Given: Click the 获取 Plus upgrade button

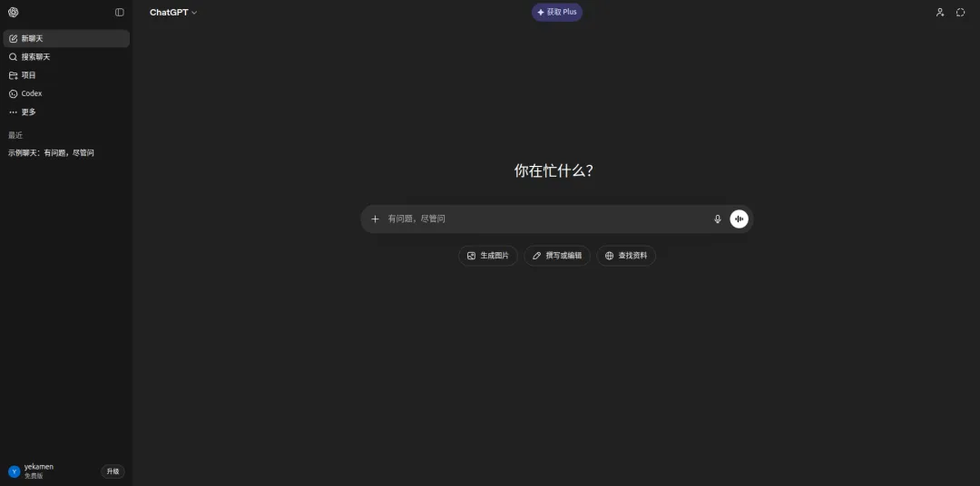Looking at the screenshot, I should point(557,12).
